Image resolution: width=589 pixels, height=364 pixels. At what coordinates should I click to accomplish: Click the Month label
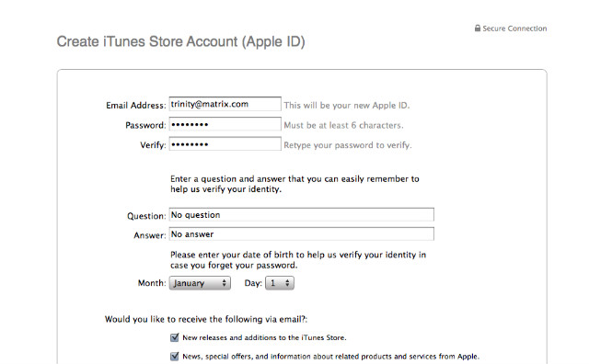click(152, 283)
